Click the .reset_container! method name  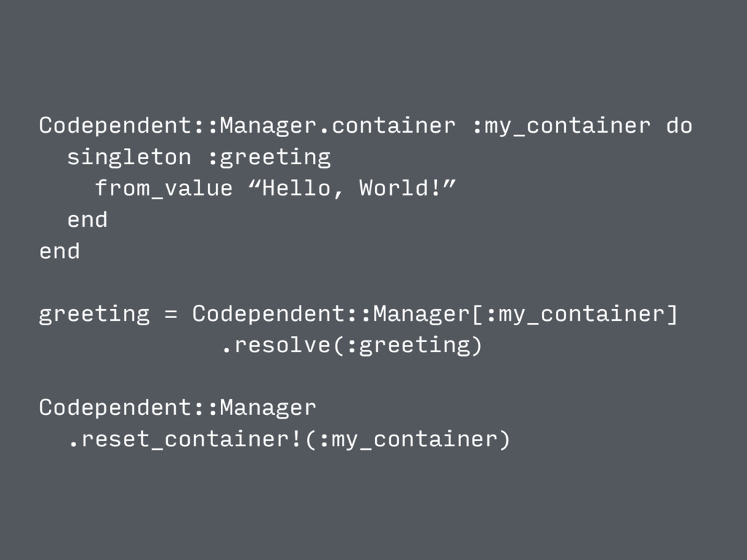pyautogui.click(x=185, y=440)
